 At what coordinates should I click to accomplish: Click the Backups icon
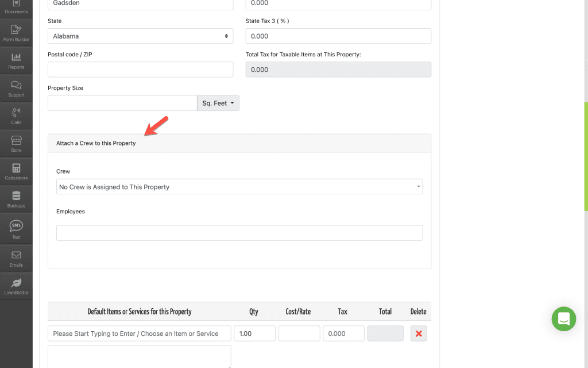pyautogui.click(x=16, y=198)
